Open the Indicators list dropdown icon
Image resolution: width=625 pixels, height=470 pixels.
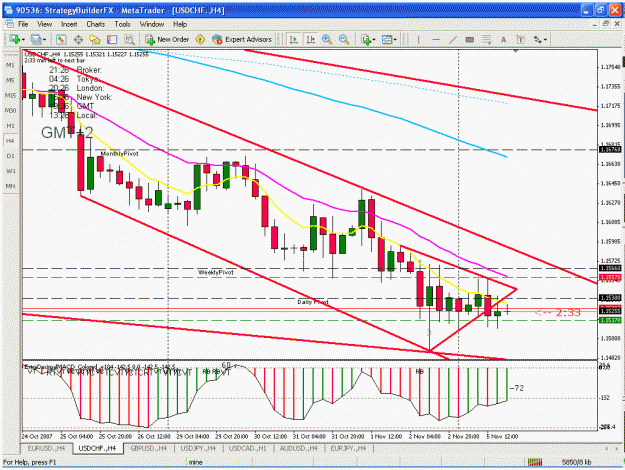tap(368, 39)
